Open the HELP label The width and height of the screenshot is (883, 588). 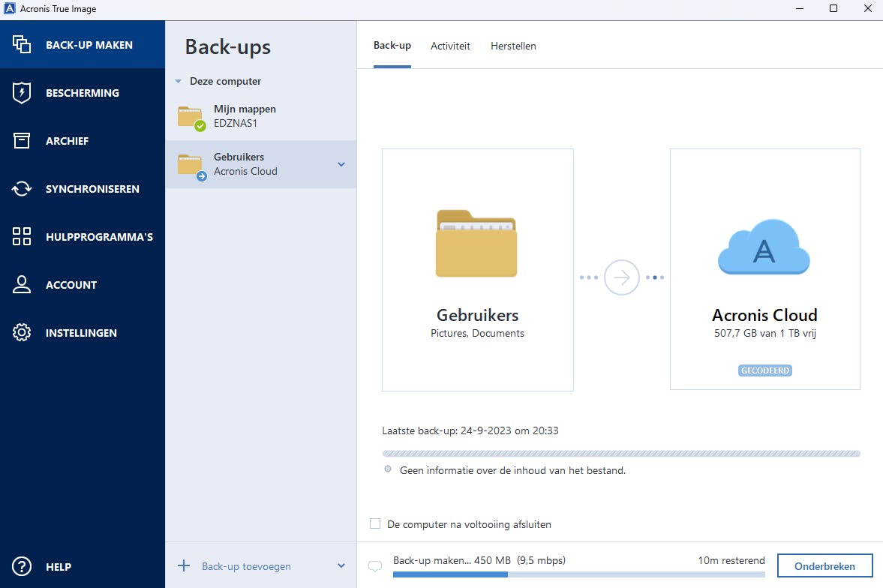pyautogui.click(x=59, y=567)
